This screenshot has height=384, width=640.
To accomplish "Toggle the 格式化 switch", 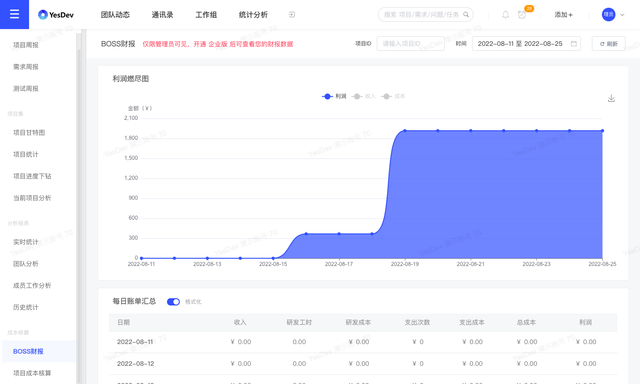I will [x=173, y=302].
